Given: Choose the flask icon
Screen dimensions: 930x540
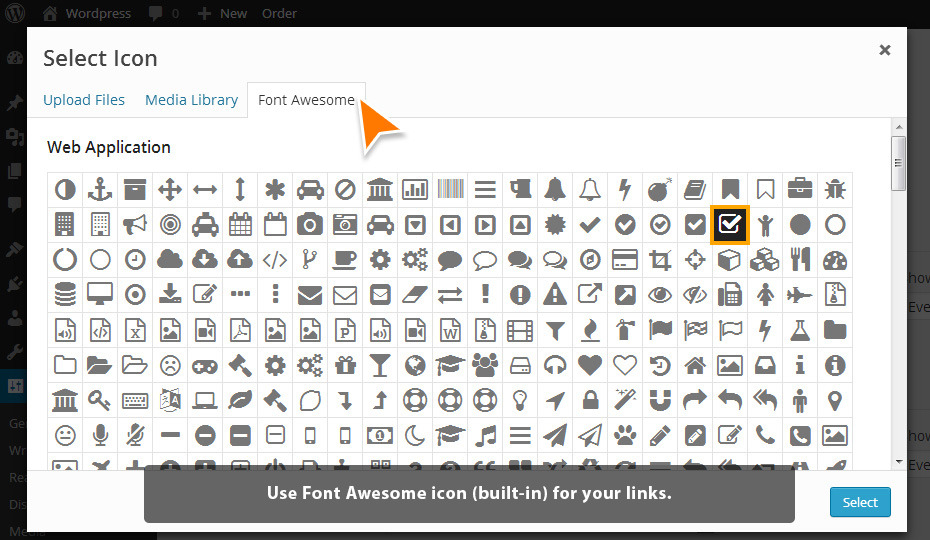Looking at the screenshot, I should tap(800, 330).
